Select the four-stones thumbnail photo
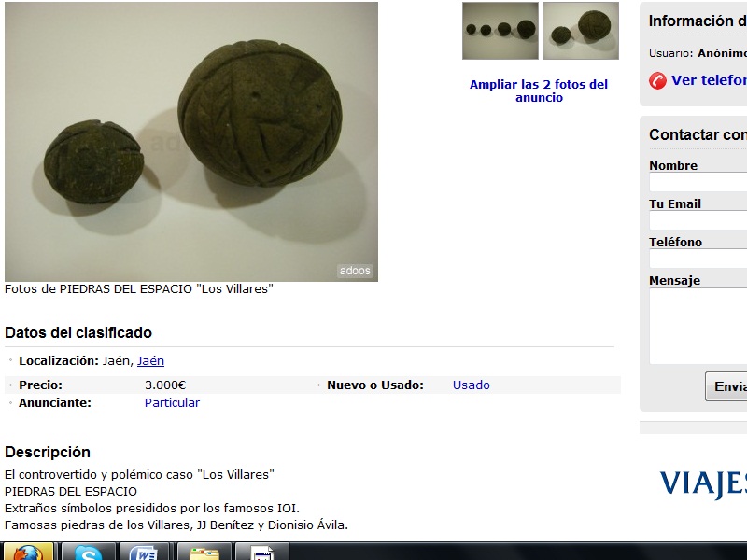The height and width of the screenshot is (560, 747). (500, 31)
